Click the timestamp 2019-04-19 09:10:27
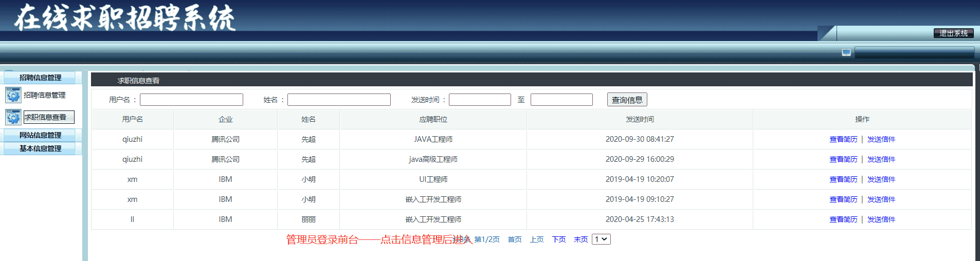The width and height of the screenshot is (980, 261). pos(640,199)
